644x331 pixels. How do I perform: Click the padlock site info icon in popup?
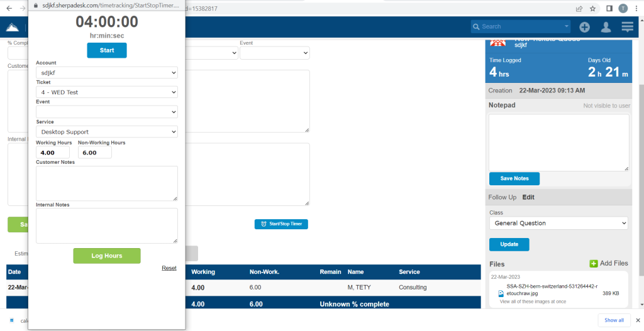coord(35,6)
